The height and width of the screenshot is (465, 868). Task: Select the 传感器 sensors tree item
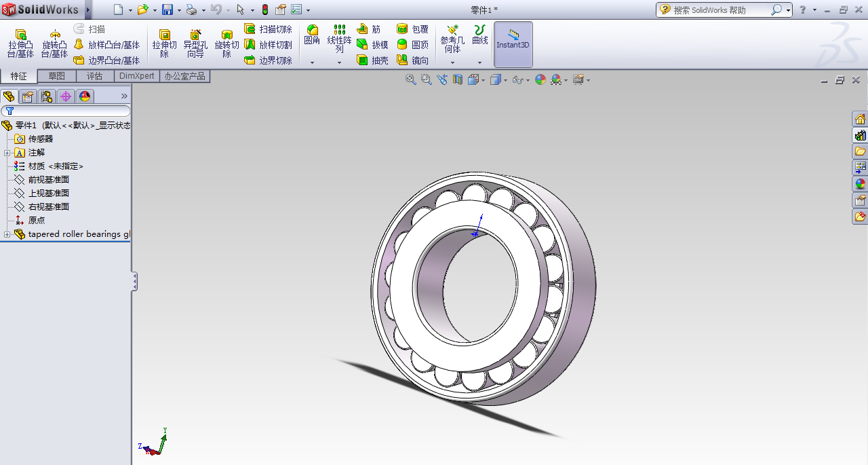[34, 139]
